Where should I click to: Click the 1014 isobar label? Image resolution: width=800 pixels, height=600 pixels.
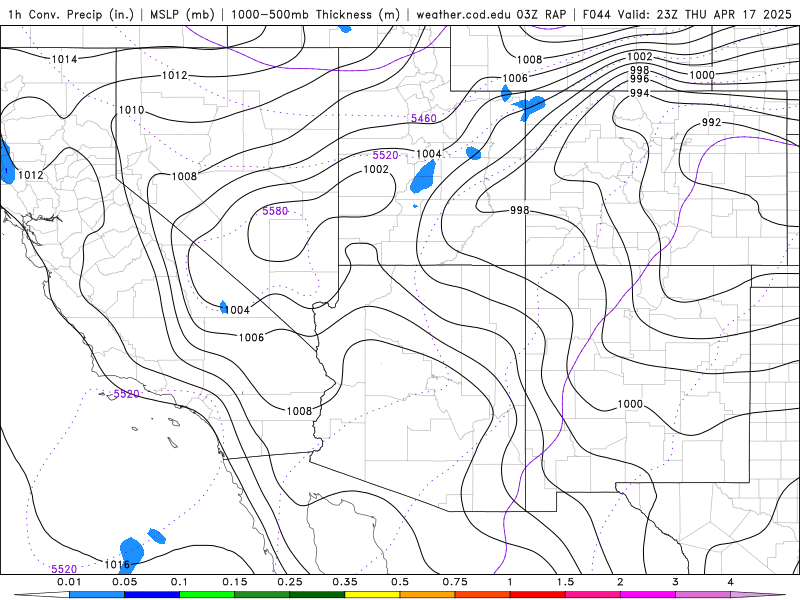coord(64,59)
